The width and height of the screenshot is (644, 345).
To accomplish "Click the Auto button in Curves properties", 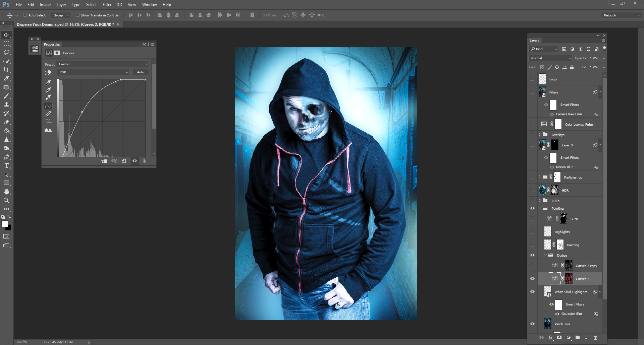I will click(140, 72).
